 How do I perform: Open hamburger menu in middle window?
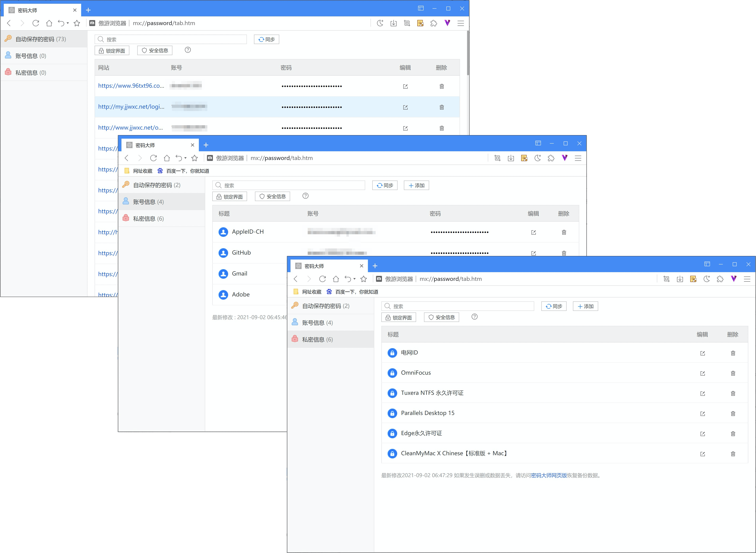pyautogui.click(x=578, y=158)
